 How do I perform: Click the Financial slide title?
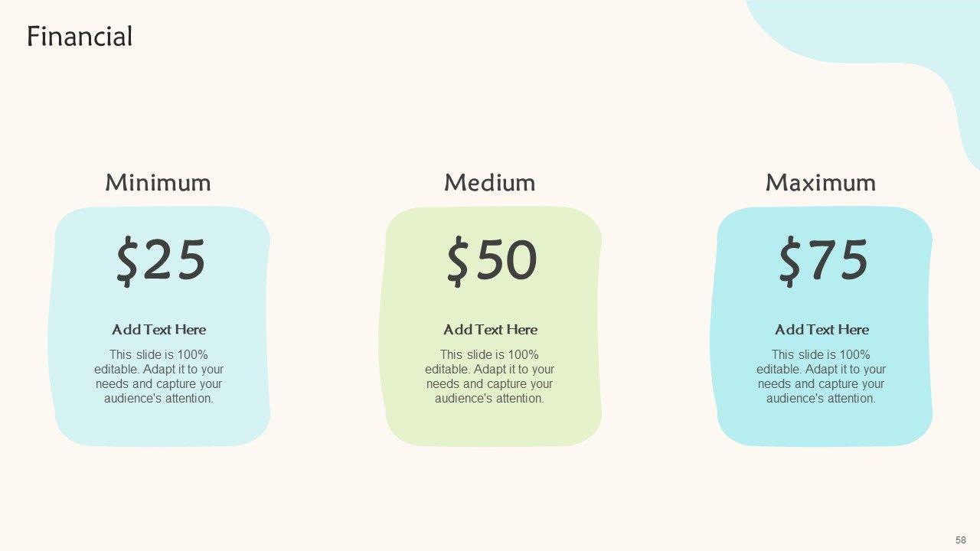tap(80, 37)
